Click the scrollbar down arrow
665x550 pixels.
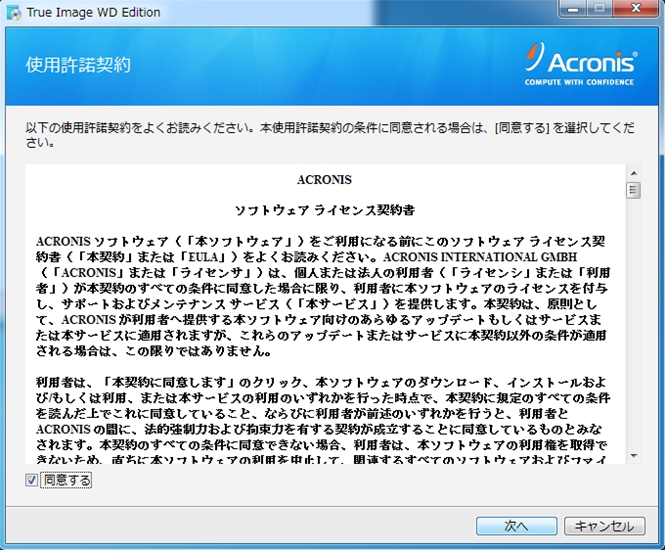pos(634,456)
